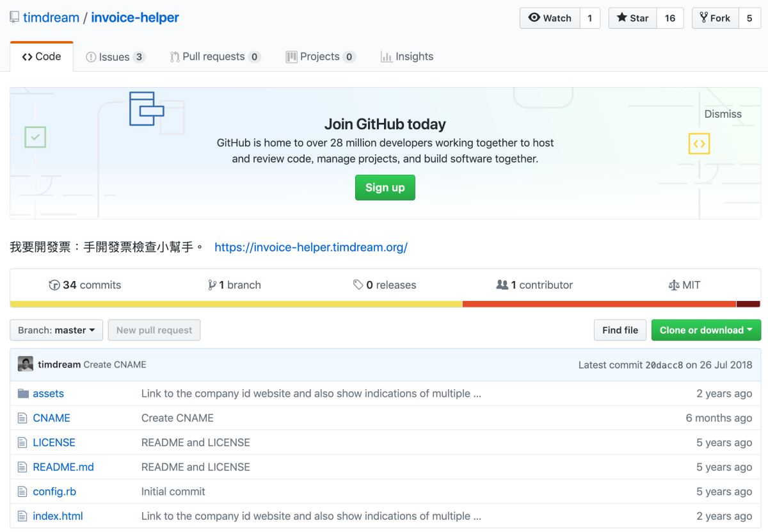Open the assets folder
The width and height of the screenshot is (768, 532).
coord(49,394)
